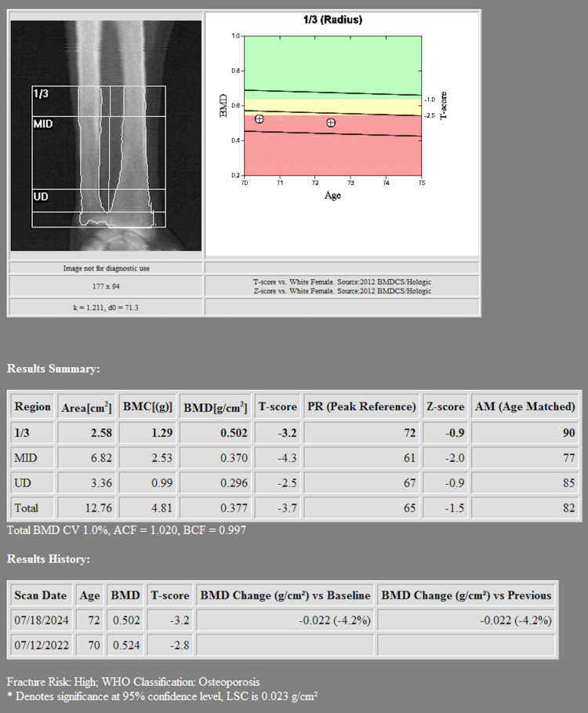The width and height of the screenshot is (588, 713).
Task: Click the Results Summary heading
Action: [x=53, y=369]
